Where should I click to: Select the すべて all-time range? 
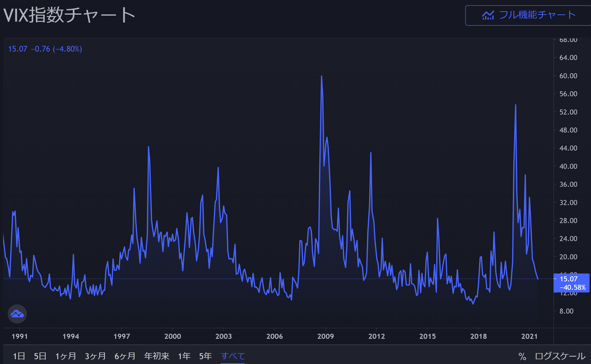tap(233, 356)
